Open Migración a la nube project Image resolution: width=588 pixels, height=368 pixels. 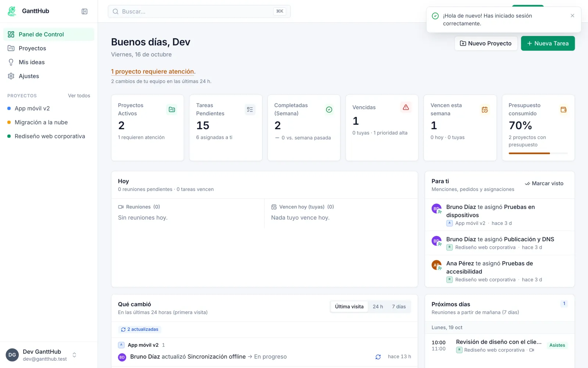click(x=49, y=122)
